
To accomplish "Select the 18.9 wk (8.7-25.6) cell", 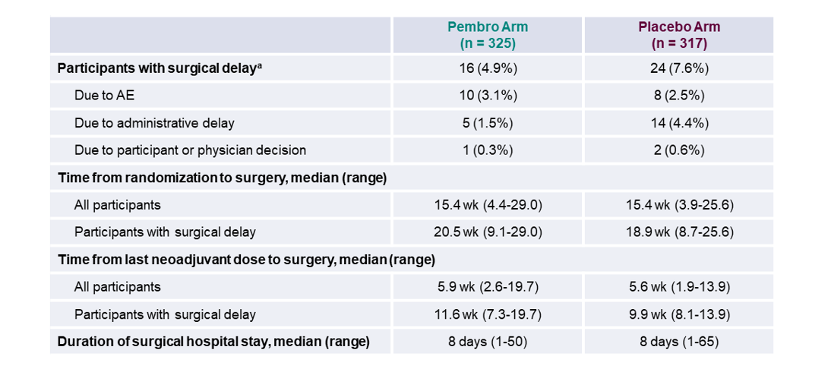I will [x=679, y=232].
